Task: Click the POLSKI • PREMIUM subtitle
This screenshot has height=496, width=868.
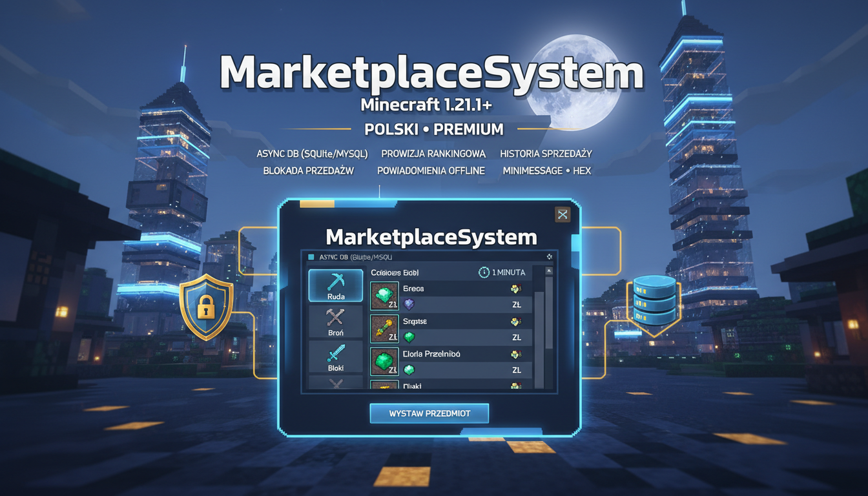Action: 434,129
